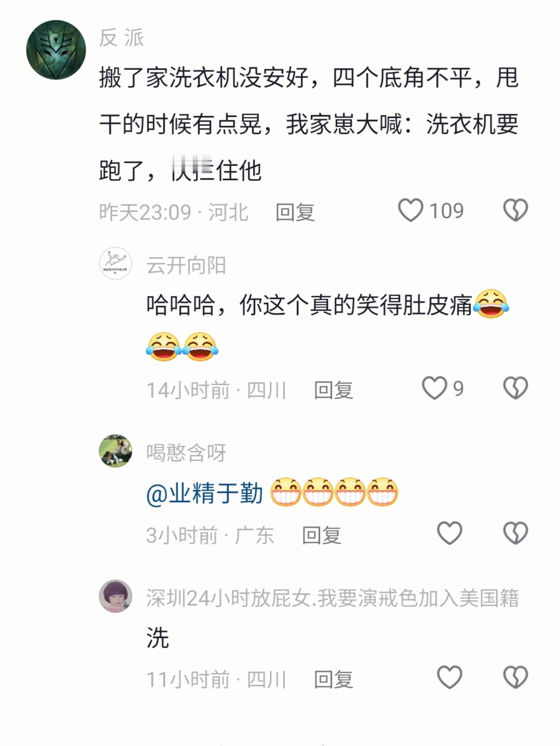Open the avatar of 深圳24小时放屁女 user
Image resolution: width=560 pixels, height=746 pixels.
click(x=115, y=596)
